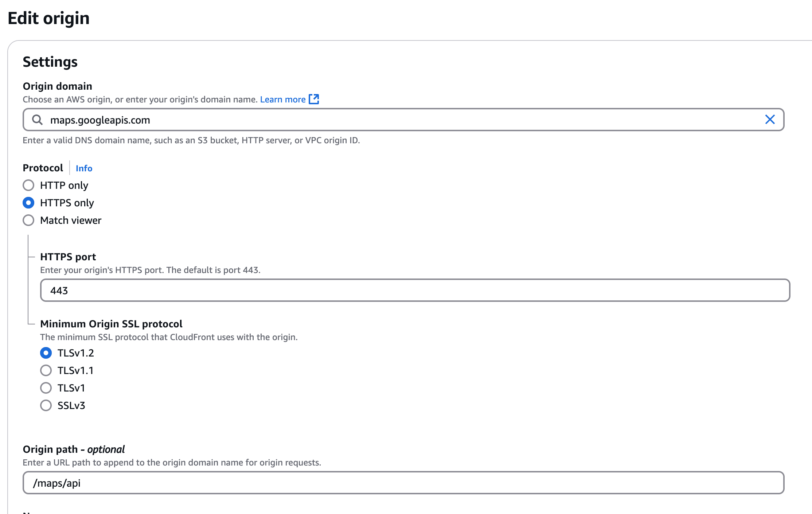Clear the origin domain with the X icon

pos(770,120)
